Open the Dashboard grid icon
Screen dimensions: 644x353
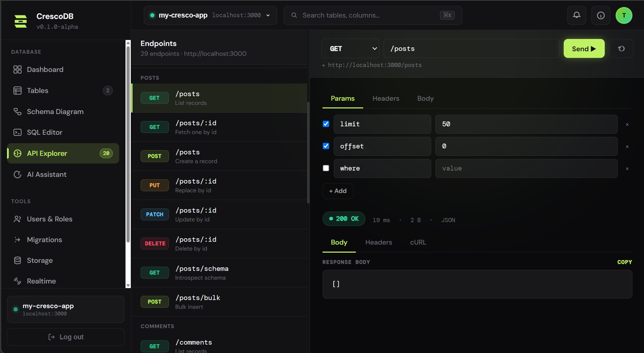point(18,69)
